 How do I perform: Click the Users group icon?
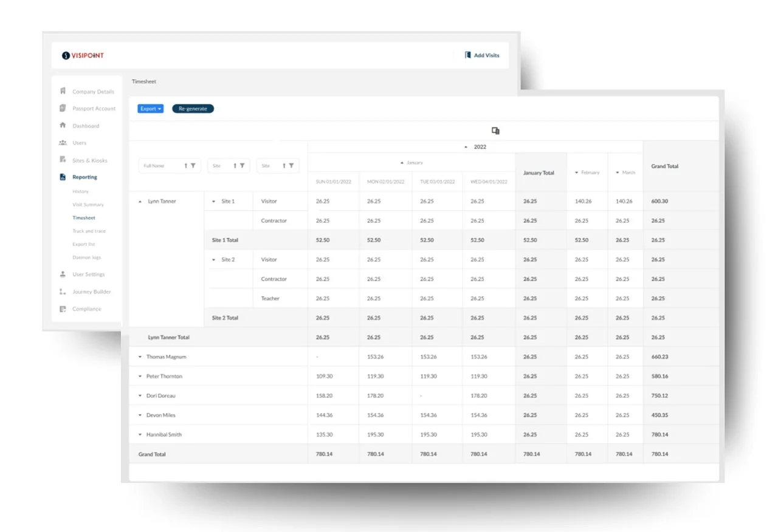click(63, 143)
